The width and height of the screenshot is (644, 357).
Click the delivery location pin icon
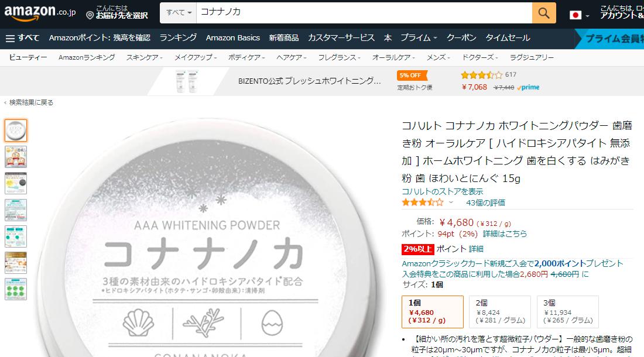pos(90,16)
